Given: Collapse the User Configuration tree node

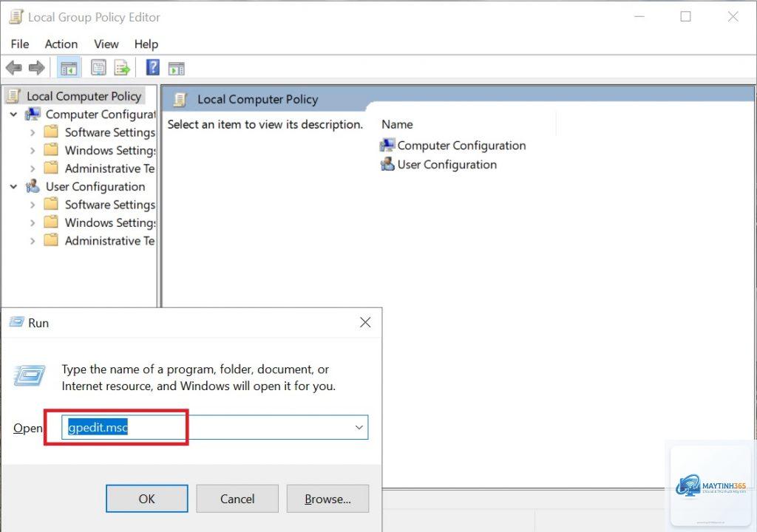Looking at the screenshot, I should click(13, 186).
